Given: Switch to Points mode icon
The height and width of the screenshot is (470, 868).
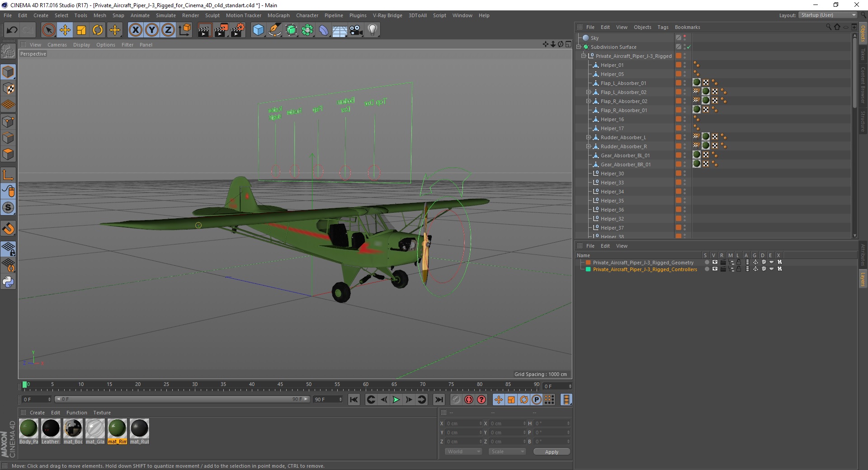Looking at the screenshot, I should (x=8, y=121).
